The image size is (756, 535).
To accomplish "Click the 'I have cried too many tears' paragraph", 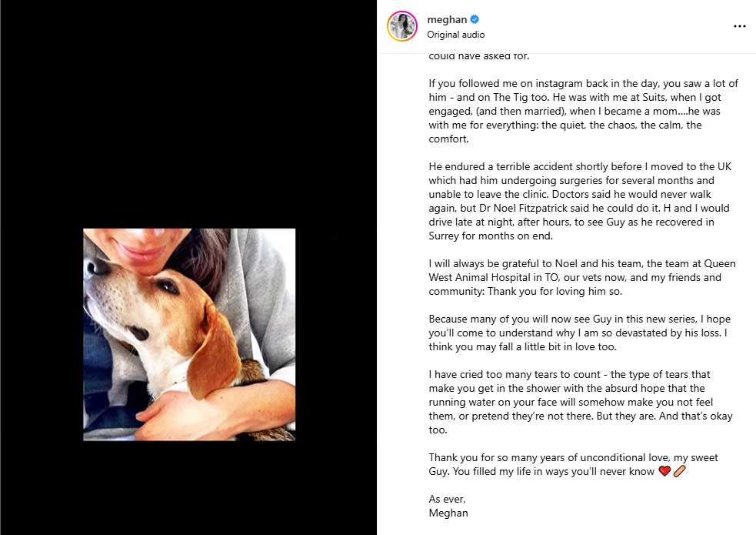I will point(581,402).
